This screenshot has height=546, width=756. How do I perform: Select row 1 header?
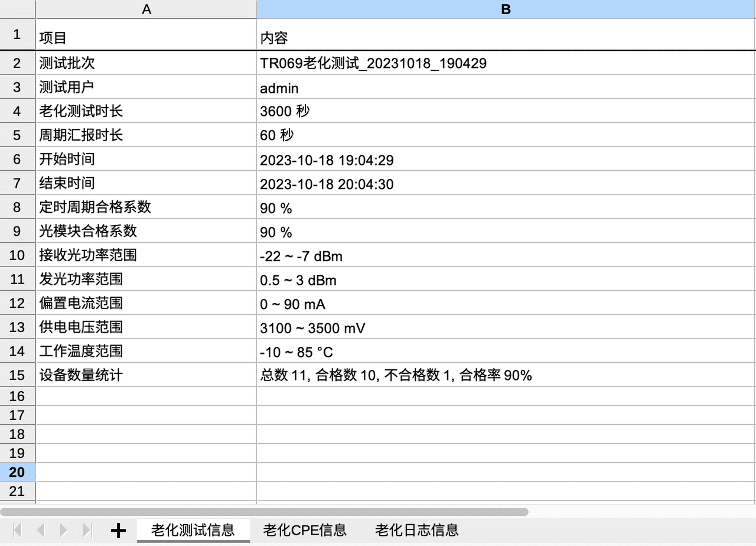click(17, 34)
